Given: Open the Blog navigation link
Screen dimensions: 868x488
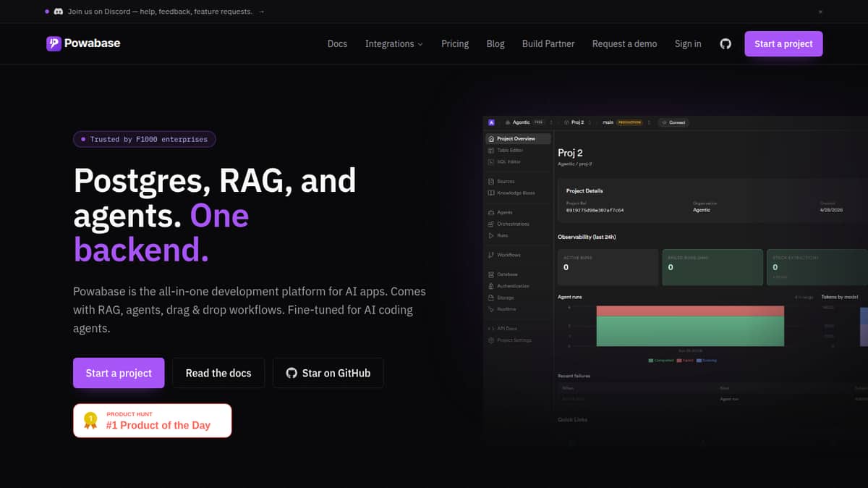Looking at the screenshot, I should [495, 43].
